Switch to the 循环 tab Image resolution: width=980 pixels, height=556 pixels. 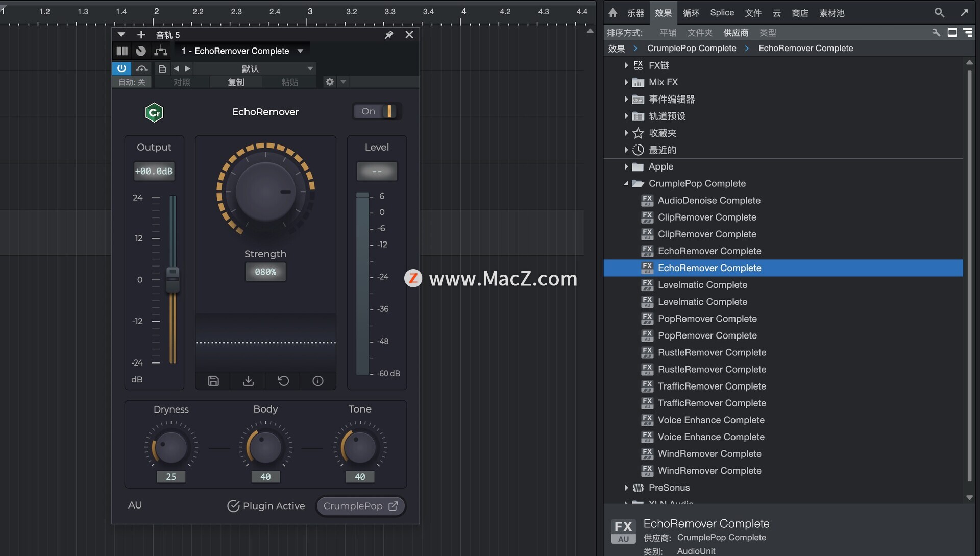691,13
